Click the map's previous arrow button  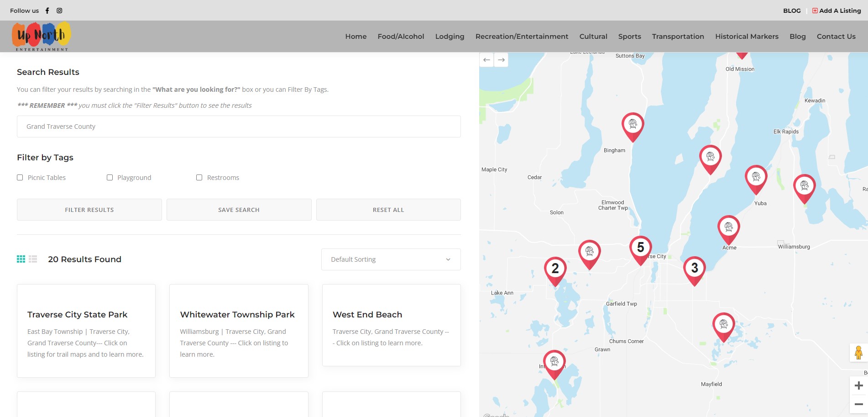click(x=486, y=60)
